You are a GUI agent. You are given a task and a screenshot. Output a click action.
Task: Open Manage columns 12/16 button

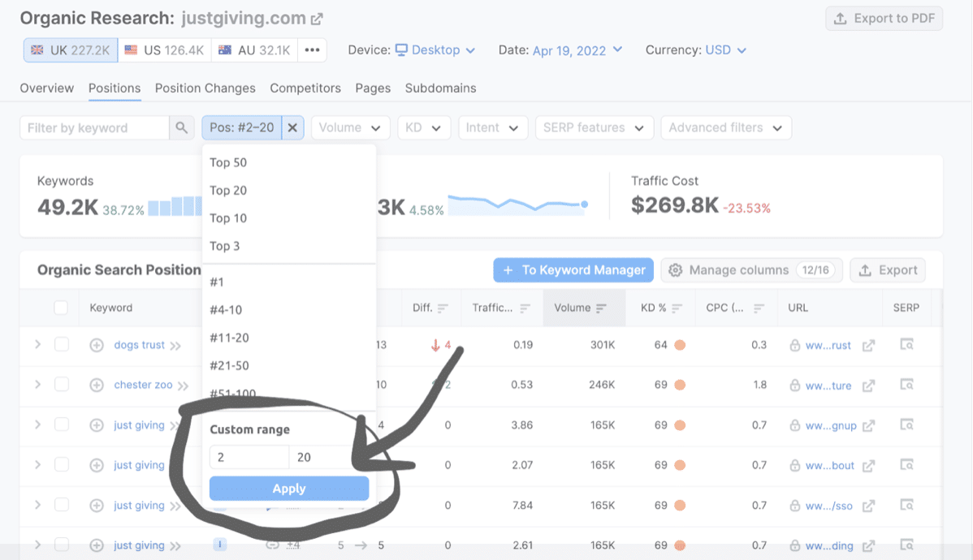pyautogui.click(x=751, y=270)
